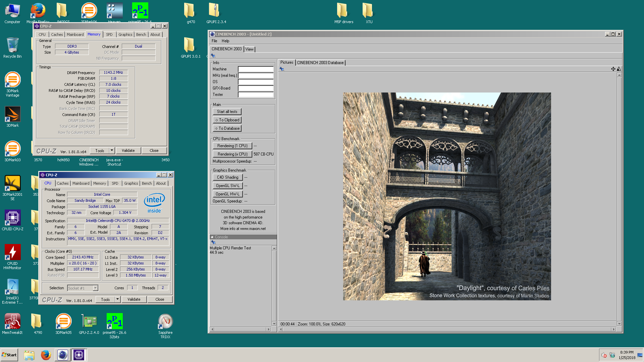Viewport: 644px width, 362px height.
Task: Start the OpenGL HW-L benchmark
Action: click(x=227, y=194)
